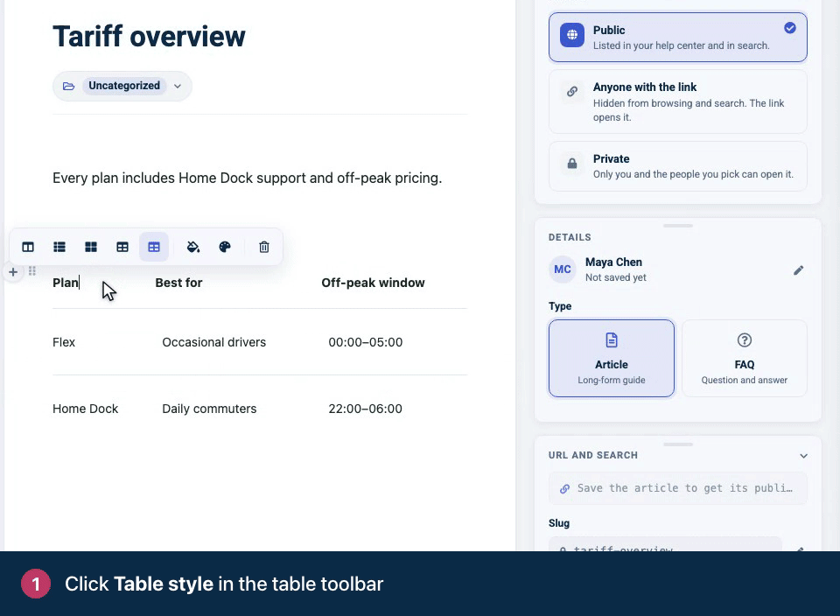The height and width of the screenshot is (616, 840).
Task: Click the blue checkmark on the Public option
Action: (x=789, y=28)
